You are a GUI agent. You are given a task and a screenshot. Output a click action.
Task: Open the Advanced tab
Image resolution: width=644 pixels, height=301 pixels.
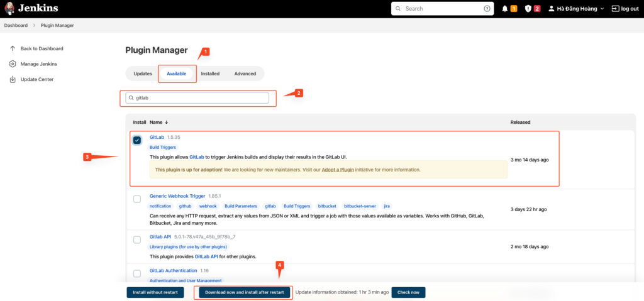click(245, 74)
